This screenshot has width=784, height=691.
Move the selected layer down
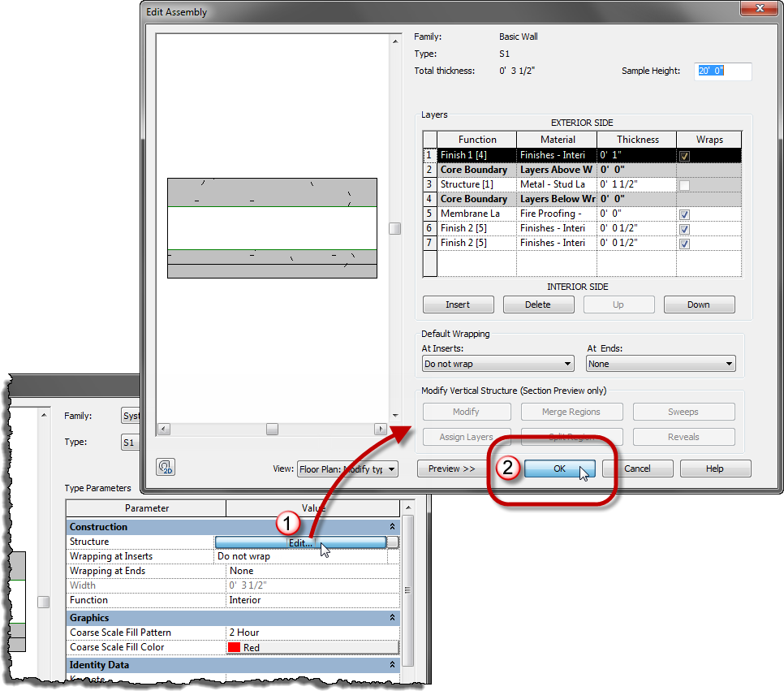699,304
